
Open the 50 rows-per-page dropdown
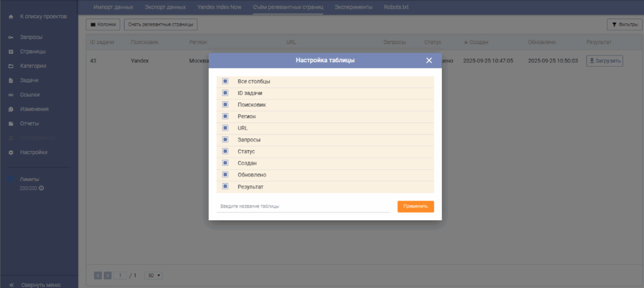(153, 275)
